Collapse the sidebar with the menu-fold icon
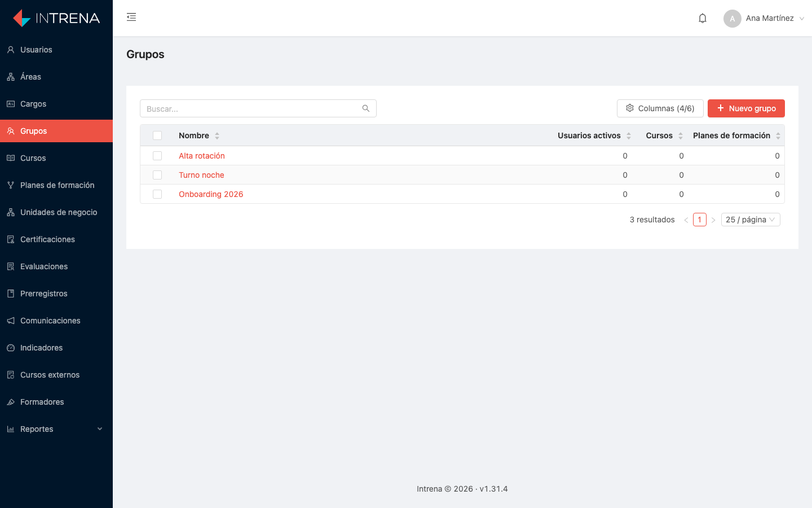The height and width of the screenshot is (508, 812). (131, 17)
